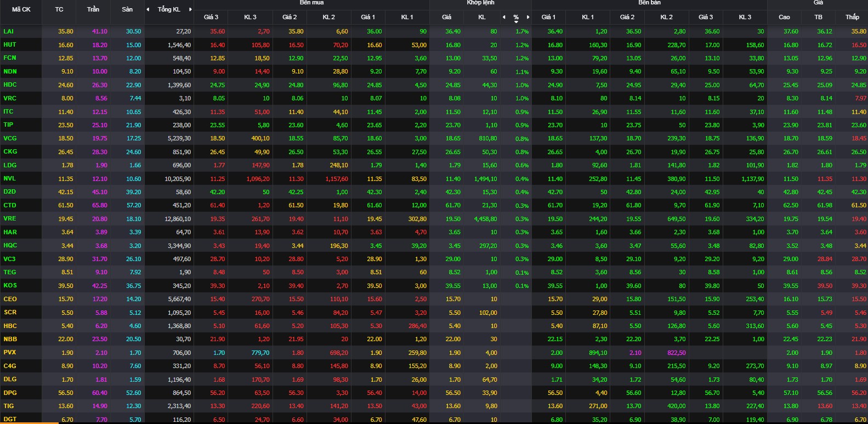Click VRE matched volume 4,458,80
Viewport: 868px width, 424px height.
485,219
